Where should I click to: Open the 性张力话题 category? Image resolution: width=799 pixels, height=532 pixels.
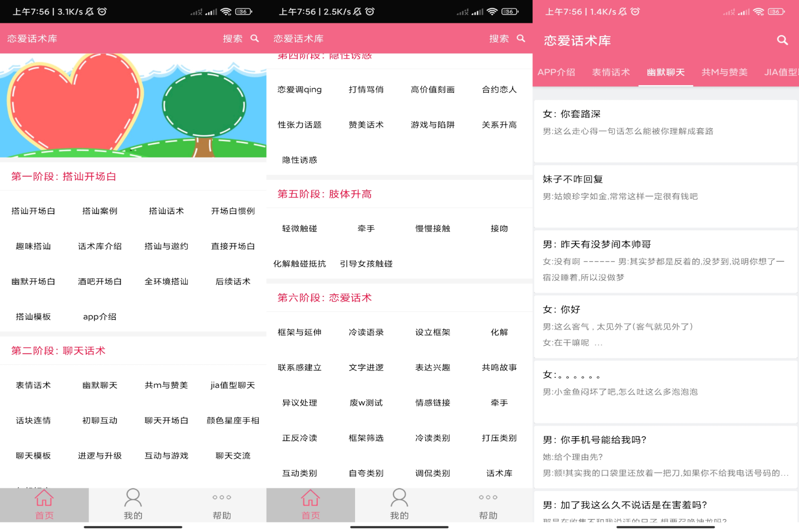(299, 125)
